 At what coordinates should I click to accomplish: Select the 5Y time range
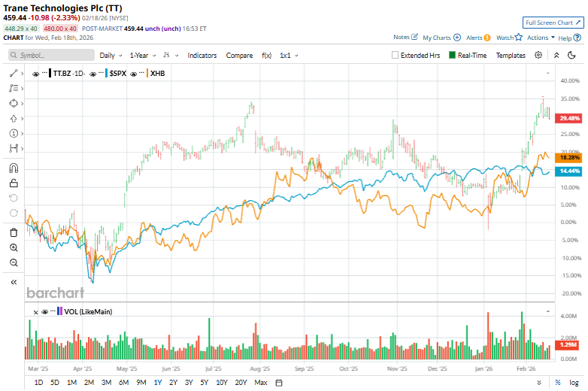(x=204, y=383)
